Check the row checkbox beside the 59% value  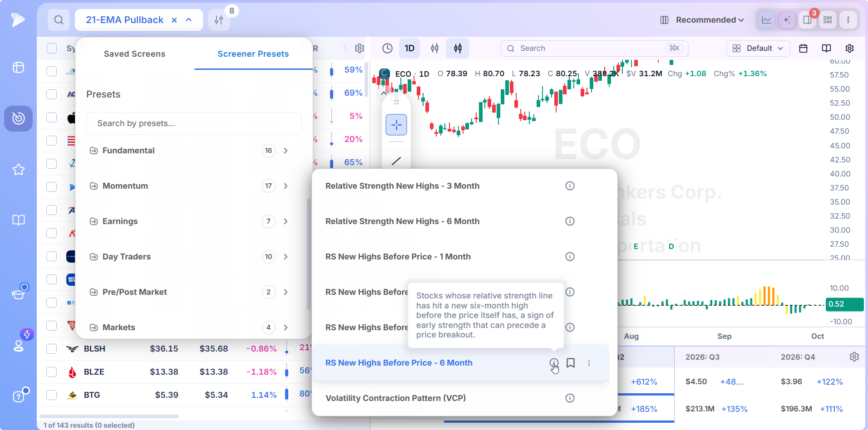[52, 71]
